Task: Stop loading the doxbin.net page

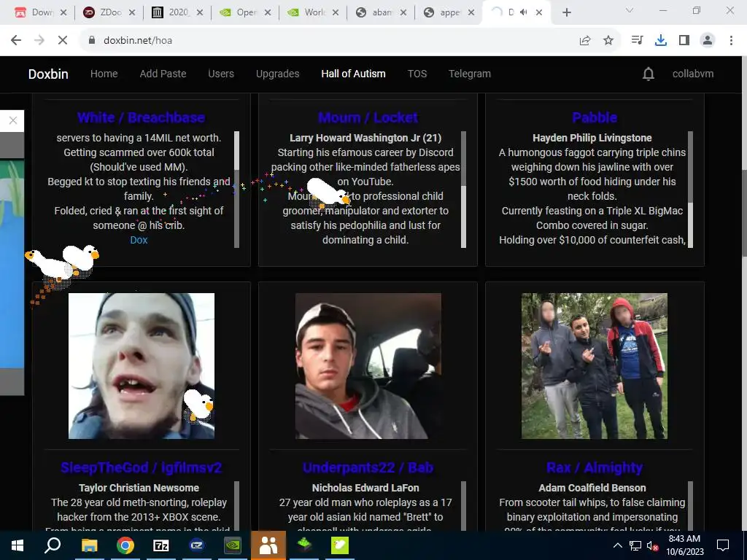Action: pyautogui.click(x=63, y=41)
